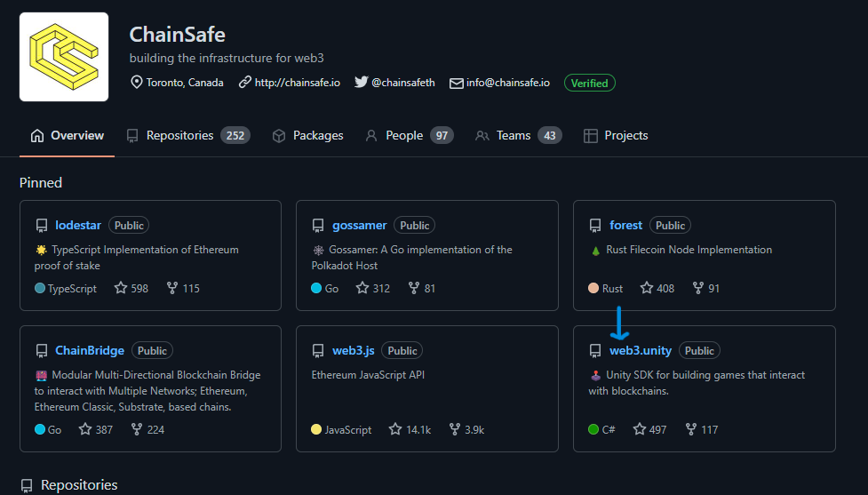Click the repo icon beside web3.js

click(x=318, y=350)
